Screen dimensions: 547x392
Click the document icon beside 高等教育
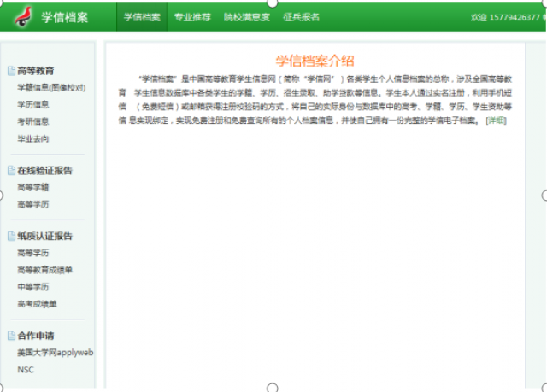coord(11,71)
